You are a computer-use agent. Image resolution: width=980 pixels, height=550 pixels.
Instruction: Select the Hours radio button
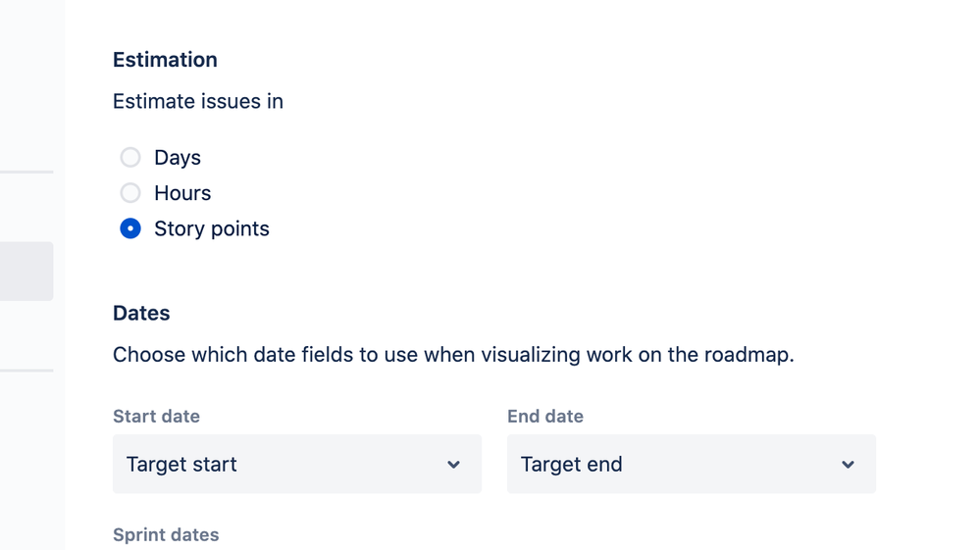(x=130, y=193)
